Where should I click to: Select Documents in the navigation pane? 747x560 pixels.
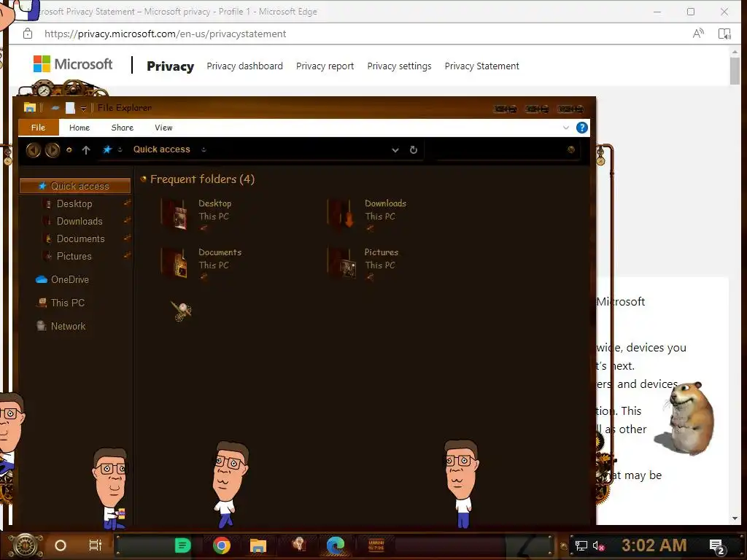(80, 239)
